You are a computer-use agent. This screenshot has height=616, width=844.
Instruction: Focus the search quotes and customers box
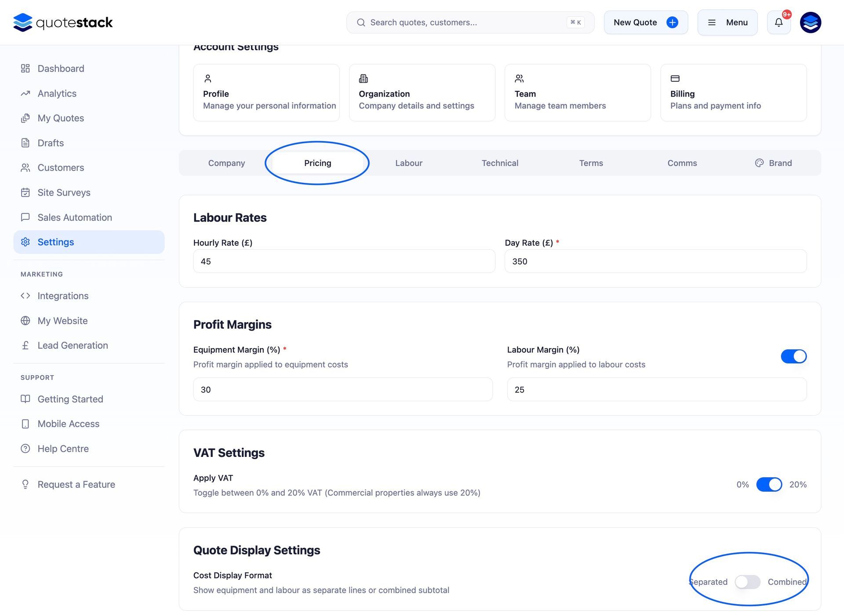[466, 22]
